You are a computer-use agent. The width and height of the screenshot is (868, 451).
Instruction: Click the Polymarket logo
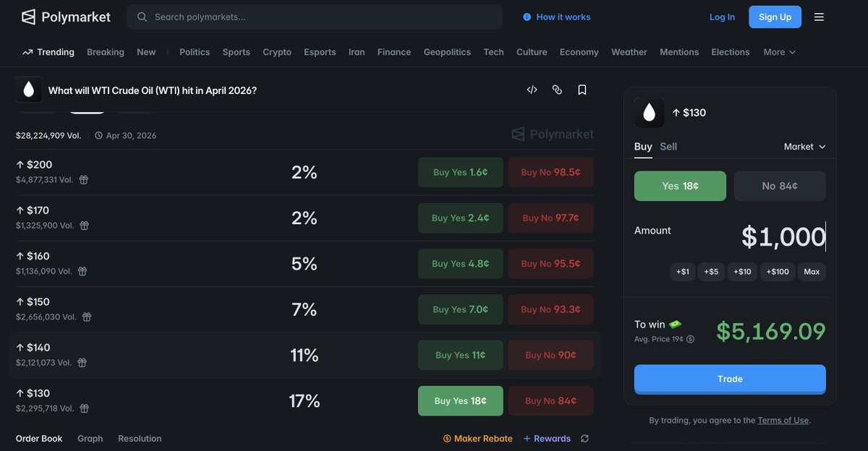66,17
